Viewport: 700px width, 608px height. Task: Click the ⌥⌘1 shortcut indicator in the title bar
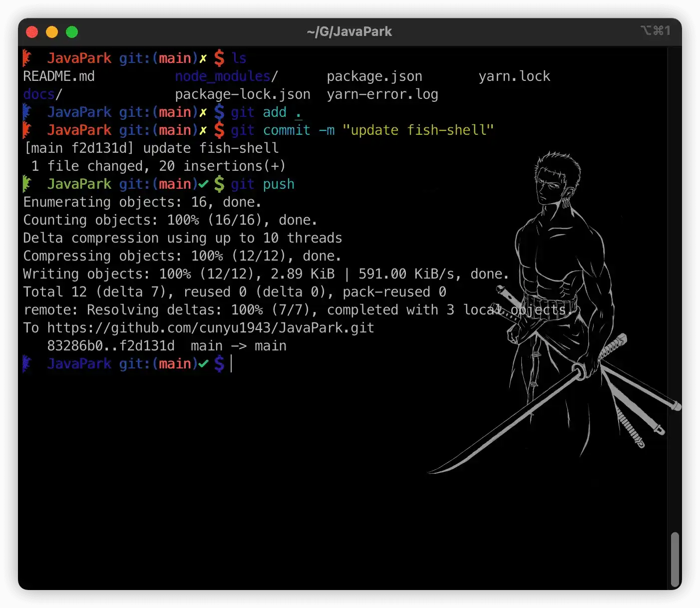655,31
